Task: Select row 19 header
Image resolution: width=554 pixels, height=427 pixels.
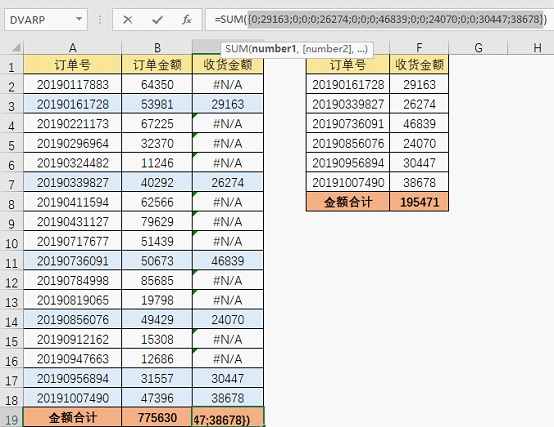Action: [x=11, y=417]
